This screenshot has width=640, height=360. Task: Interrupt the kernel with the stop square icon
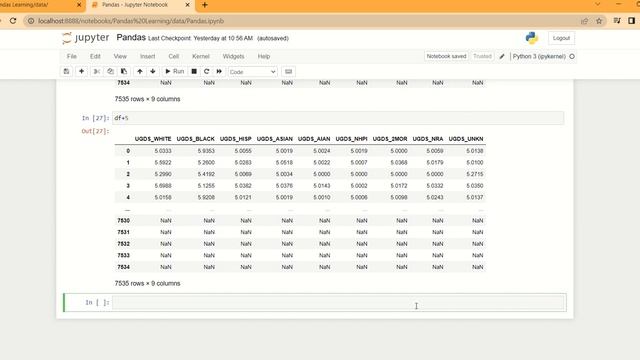pos(194,71)
